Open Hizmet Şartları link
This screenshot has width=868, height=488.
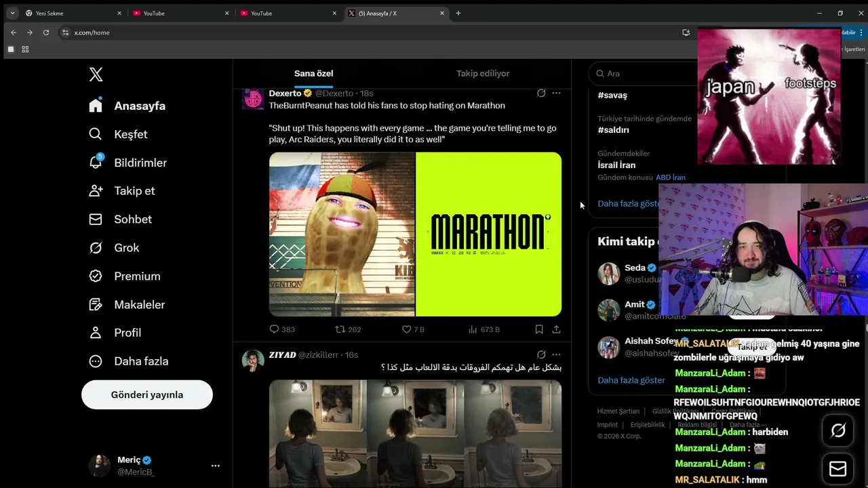tap(618, 411)
